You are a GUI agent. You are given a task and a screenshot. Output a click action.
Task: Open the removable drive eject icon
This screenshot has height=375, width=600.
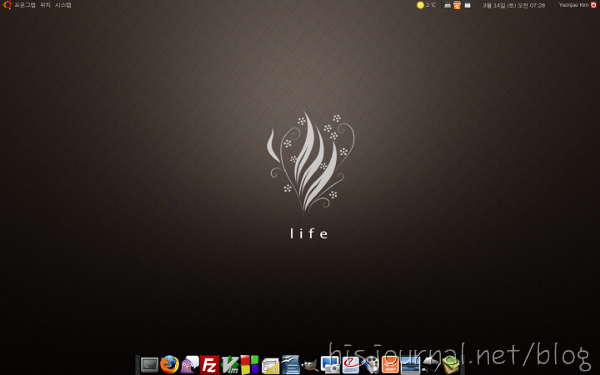[x=431, y=365]
